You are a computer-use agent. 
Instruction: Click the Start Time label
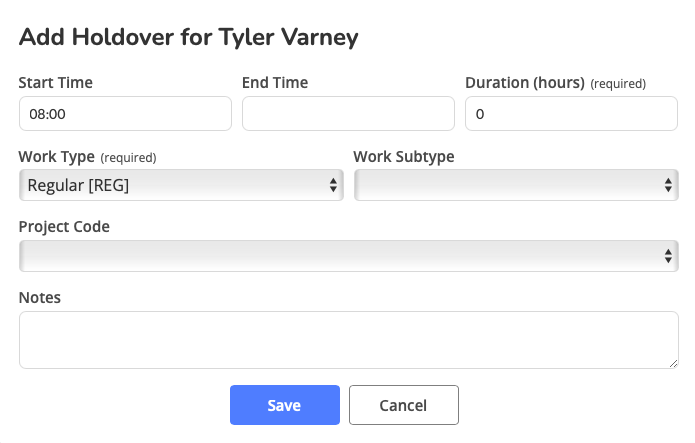pyautogui.click(x=56, y=82)
